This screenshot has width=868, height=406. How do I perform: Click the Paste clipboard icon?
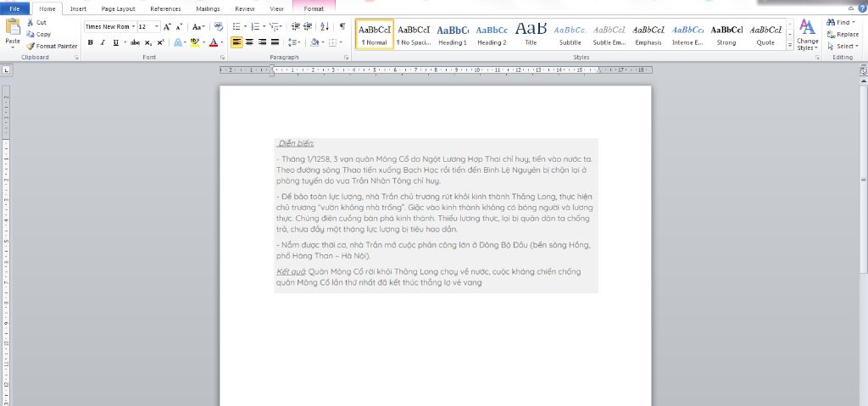[13, 26]
